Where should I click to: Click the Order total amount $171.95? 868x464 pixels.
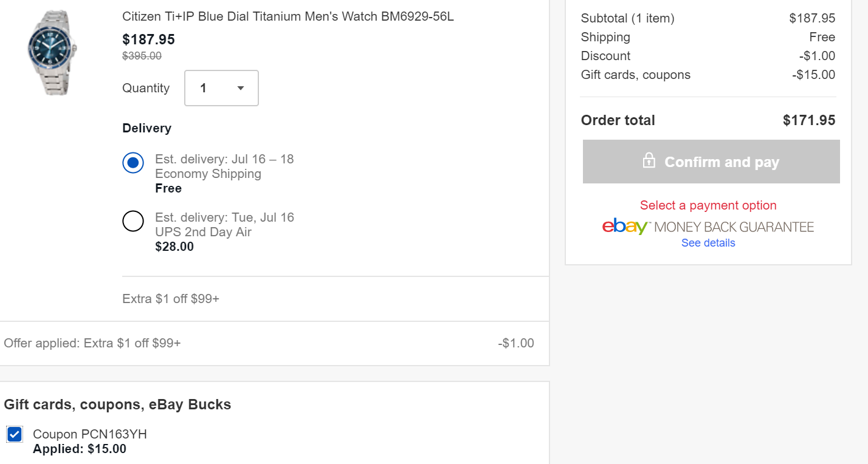coord(809,120)
